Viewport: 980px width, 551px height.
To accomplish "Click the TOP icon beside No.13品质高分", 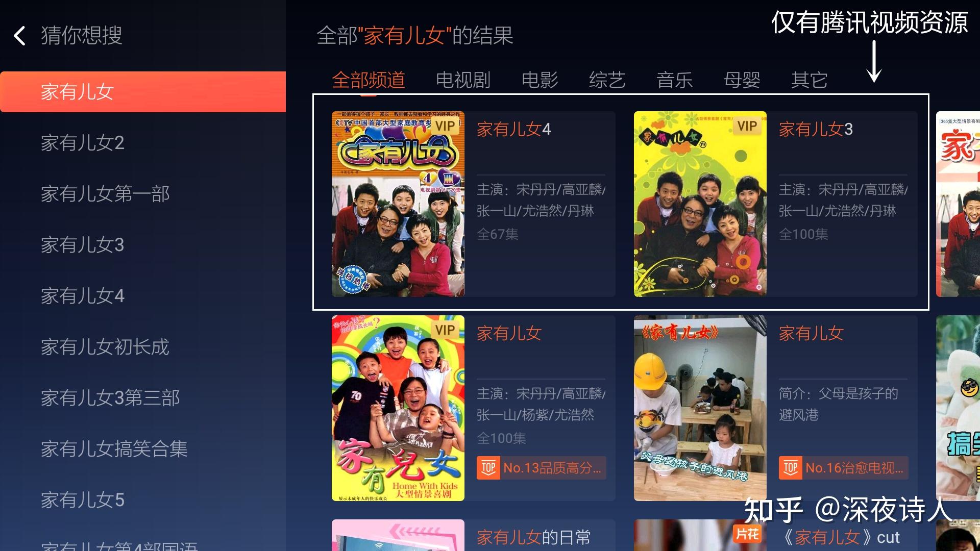I will pos(488,468).
